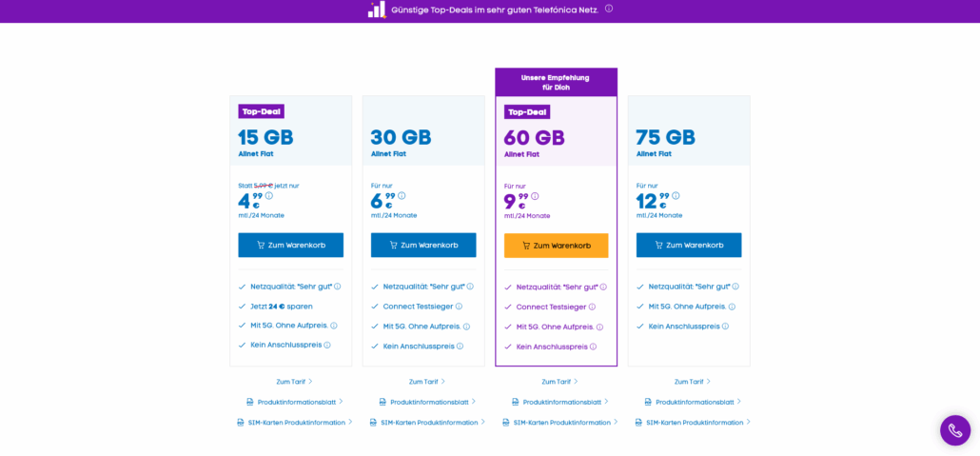Click info icon next to Telefónica Netz banner

click(609, 9)
